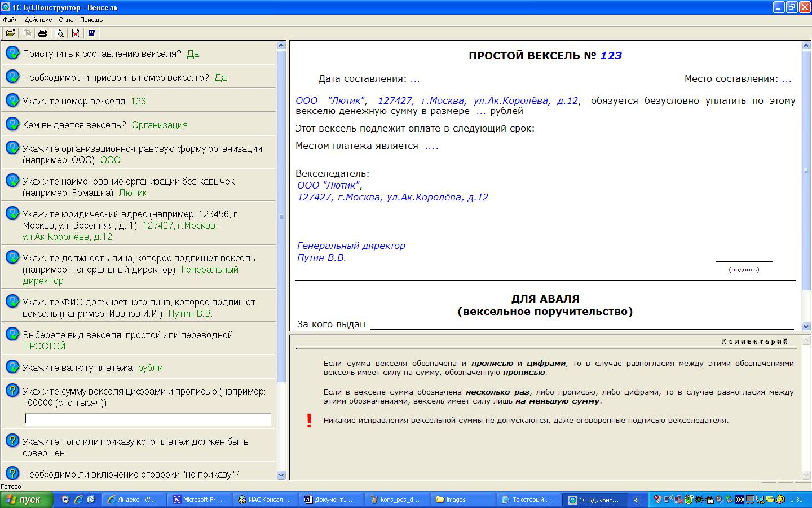Viewport: 812px width, 508px height.
Task: Click the questions panel scrollbar thumb
Action: pyautogui.click(x=281, y=217)
